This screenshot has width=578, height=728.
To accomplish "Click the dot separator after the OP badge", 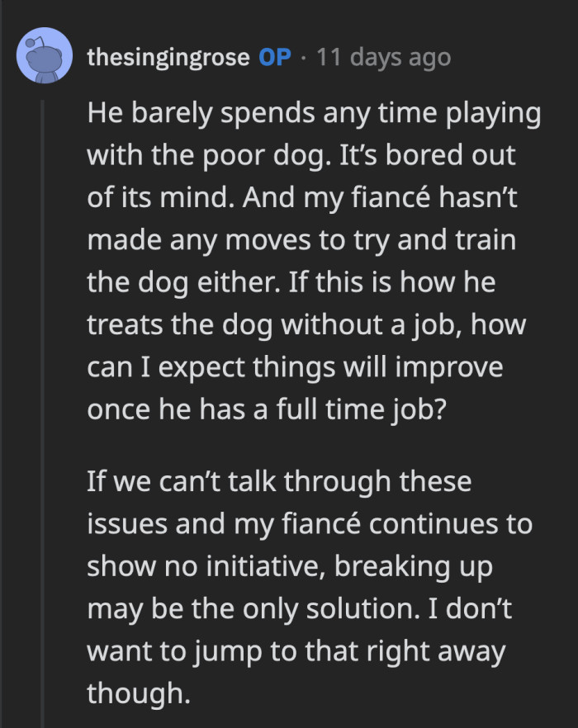I will (x=303, y=57).
